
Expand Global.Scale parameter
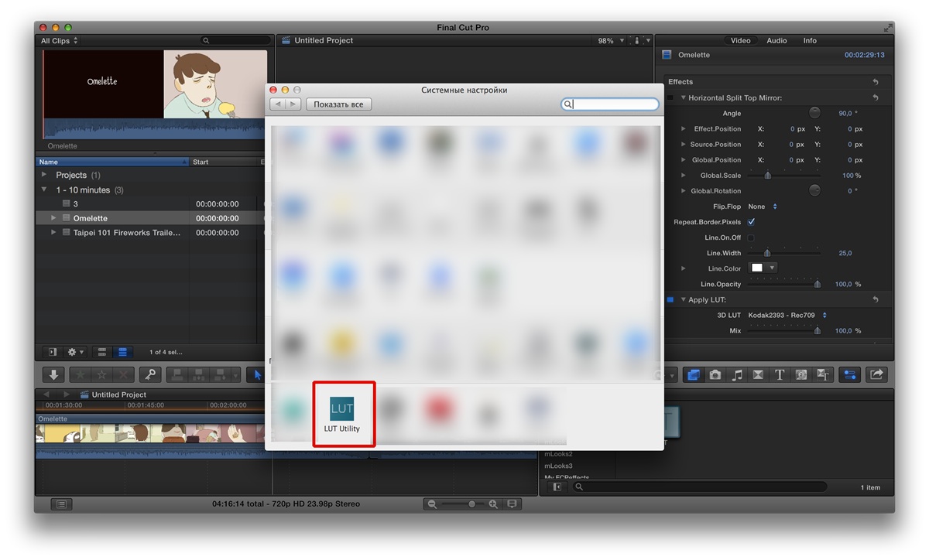click(x=683, y=176)
